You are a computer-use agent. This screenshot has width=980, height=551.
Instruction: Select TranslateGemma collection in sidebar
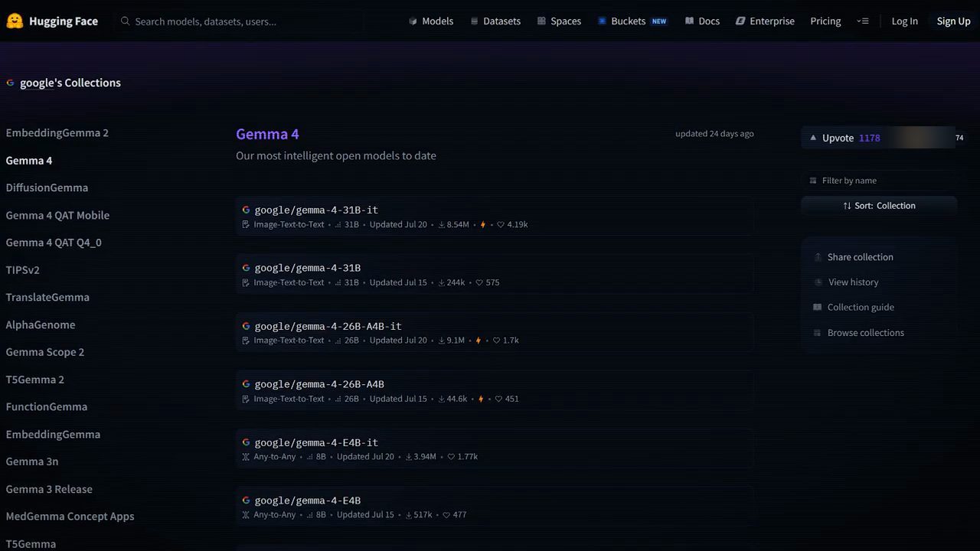pos(47,297)
